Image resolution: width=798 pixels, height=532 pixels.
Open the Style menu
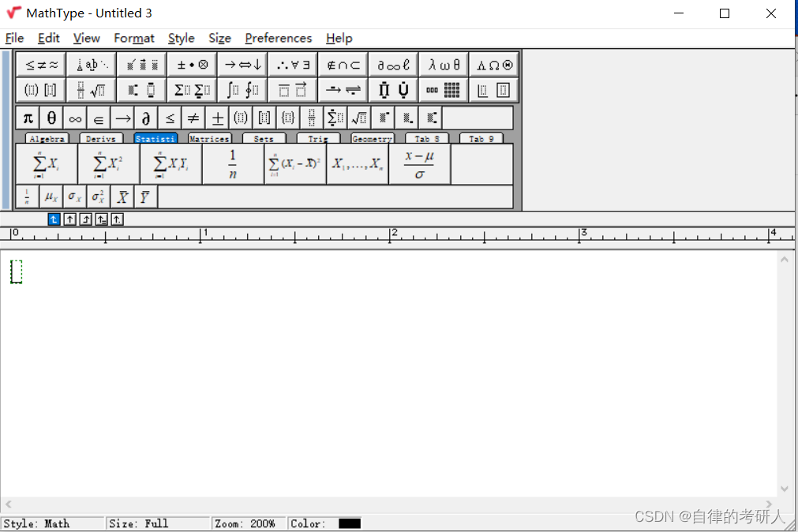tap(182, 38)
